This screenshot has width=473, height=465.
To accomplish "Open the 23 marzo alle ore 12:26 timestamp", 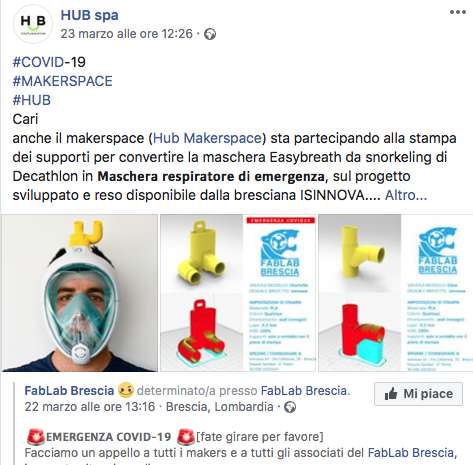I will (x=127, y=34).
